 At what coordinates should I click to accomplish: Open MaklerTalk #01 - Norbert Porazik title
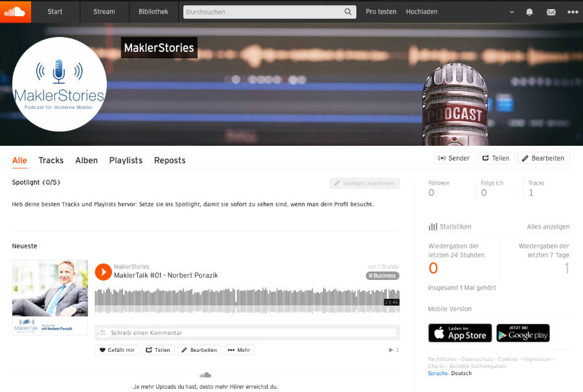pyautogui.click(x=166, y=275)
